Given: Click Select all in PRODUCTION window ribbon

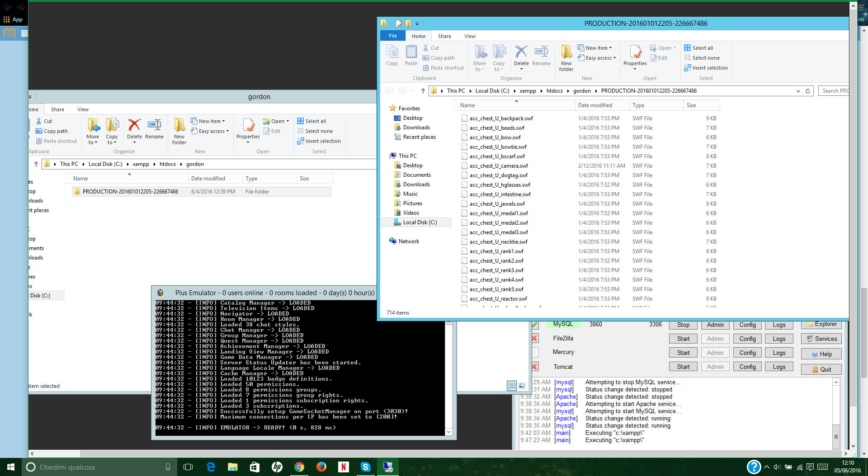Looking at the screenshot, I should 698,48.
